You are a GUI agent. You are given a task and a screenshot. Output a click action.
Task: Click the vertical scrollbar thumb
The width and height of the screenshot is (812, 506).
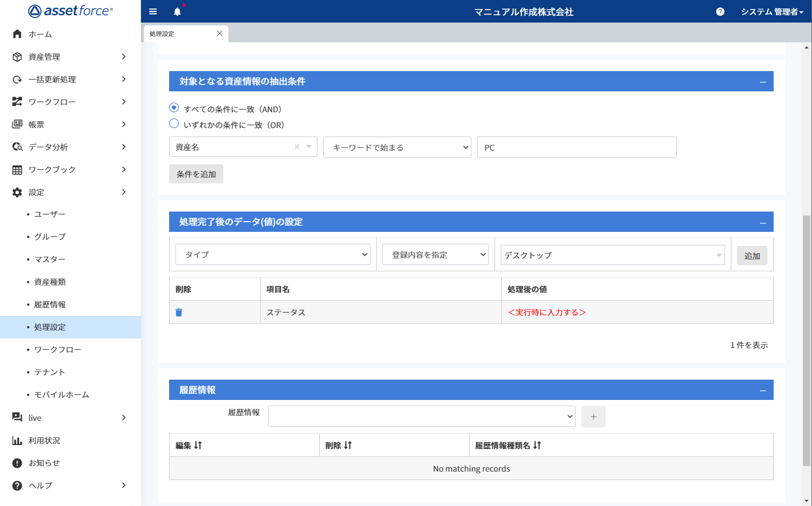click(x=806, y=340)
